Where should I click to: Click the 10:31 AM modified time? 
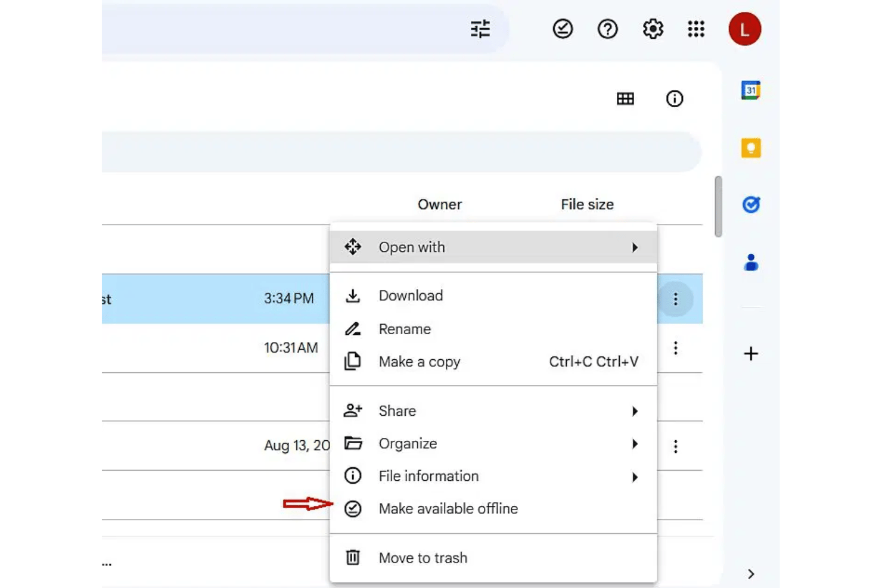click(x=291, y=348)
